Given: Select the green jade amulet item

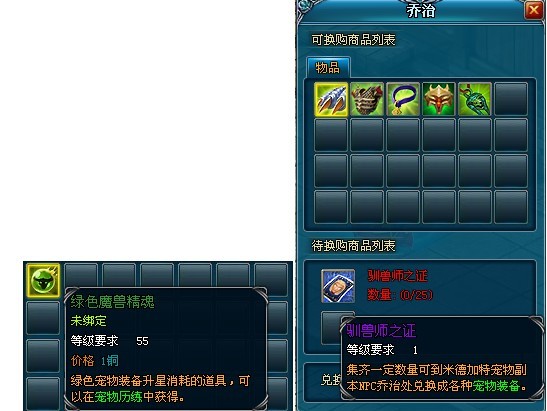Looking at the screenshot, I should [475, 99].
